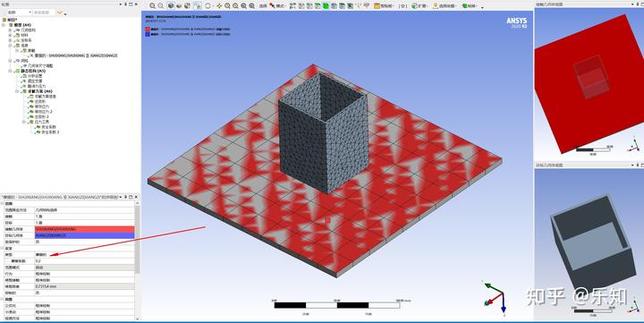Viewport: 644px width, 323px height.
Task: Open the details panel options arrow
Action: [x=121, y=197]
